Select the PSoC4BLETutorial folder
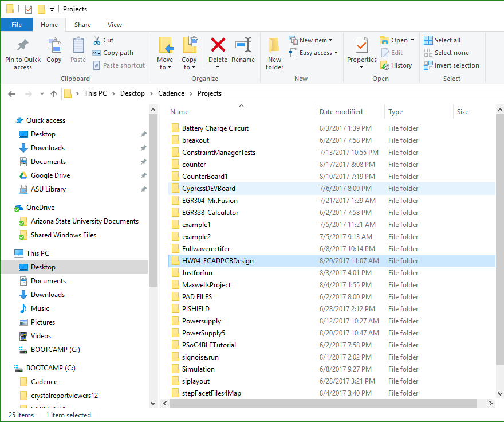Viewport: 504px width, 422px height. (332, 345)
